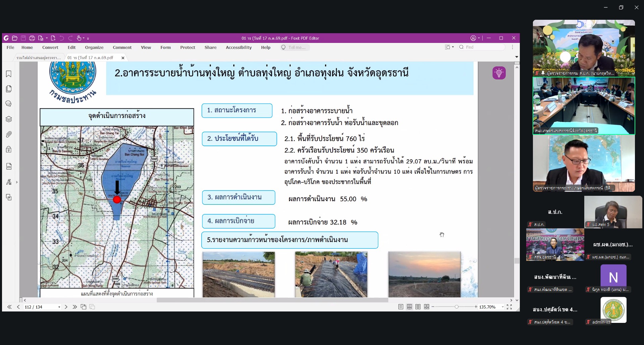Viewport: 644px width, 345px height.
Task: Click the zoom out minus button
Action: [433, 307]
